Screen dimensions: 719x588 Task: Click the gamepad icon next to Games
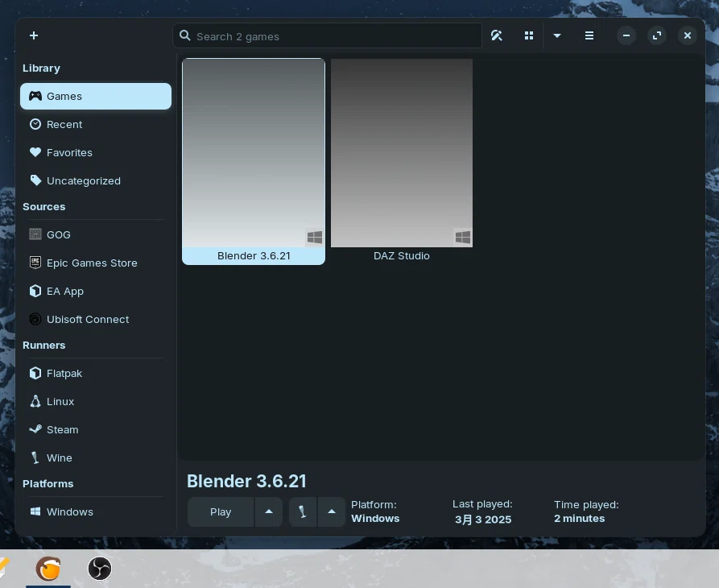pyautogui.click(x=35, y=96)
